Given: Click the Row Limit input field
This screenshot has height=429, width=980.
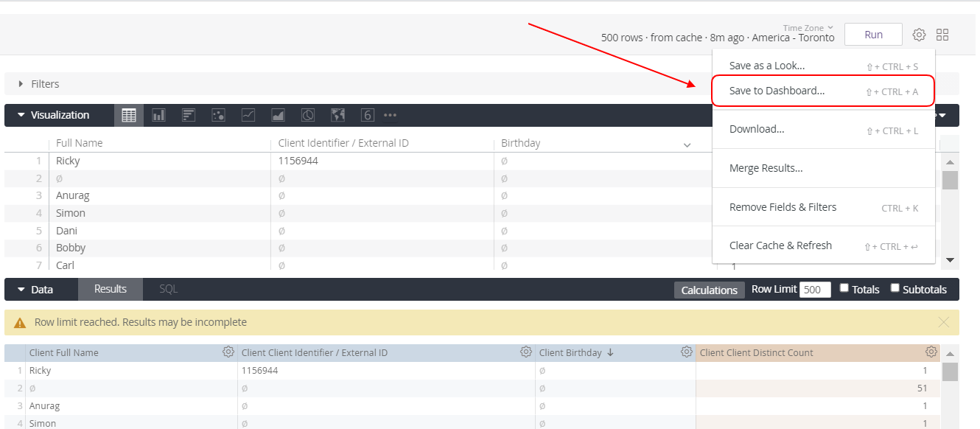Looking at the screenshot, I should (815, 290).
